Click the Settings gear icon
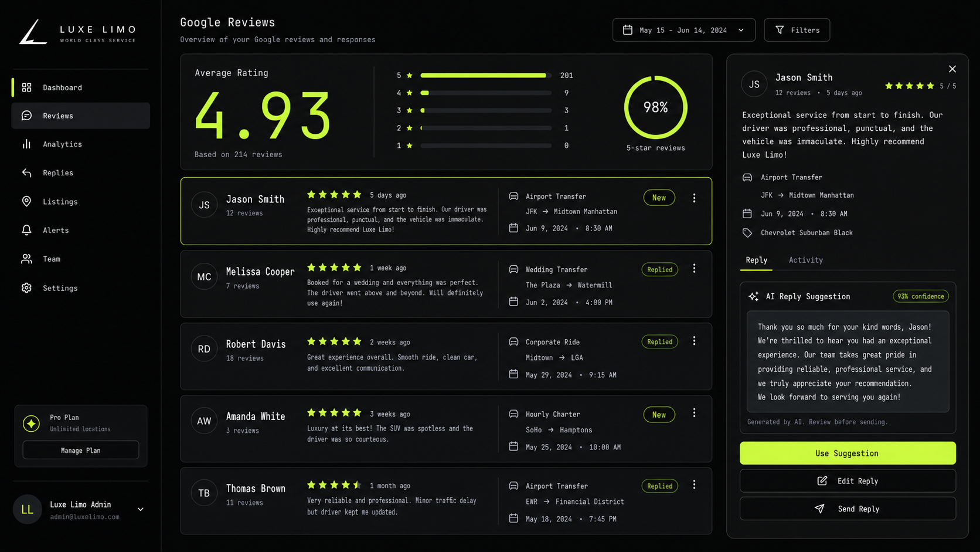Image resolution: width=980 pixels, height=552 pixels. (x=26, y=288)
